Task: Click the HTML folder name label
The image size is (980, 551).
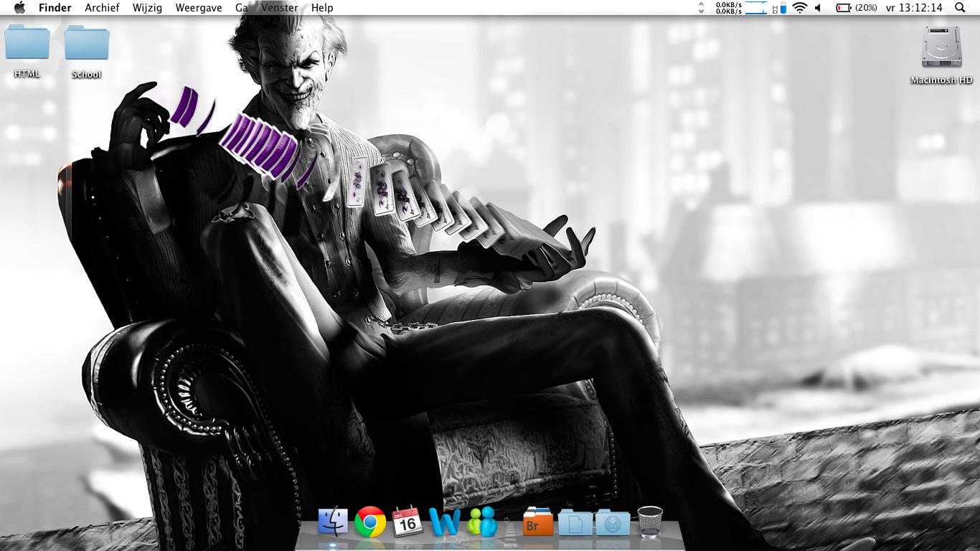Action: click(x=27, y=74)
